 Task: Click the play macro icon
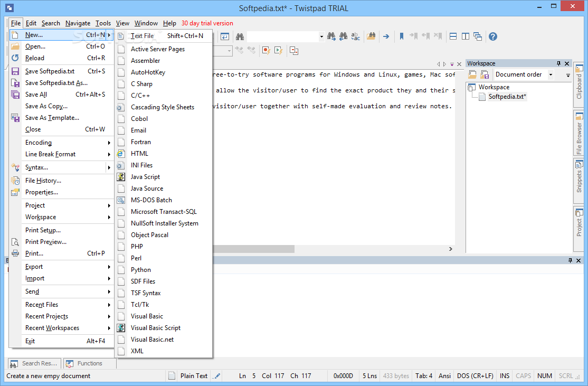279,50
